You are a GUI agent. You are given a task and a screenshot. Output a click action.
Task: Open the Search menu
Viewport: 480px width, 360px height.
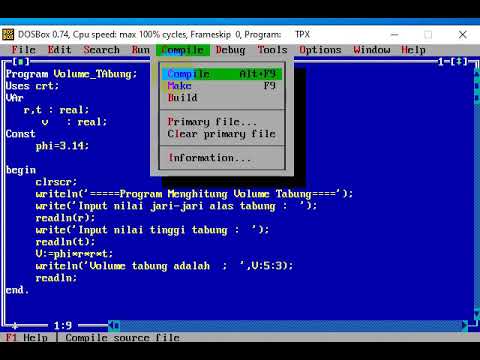click(101, 50)
